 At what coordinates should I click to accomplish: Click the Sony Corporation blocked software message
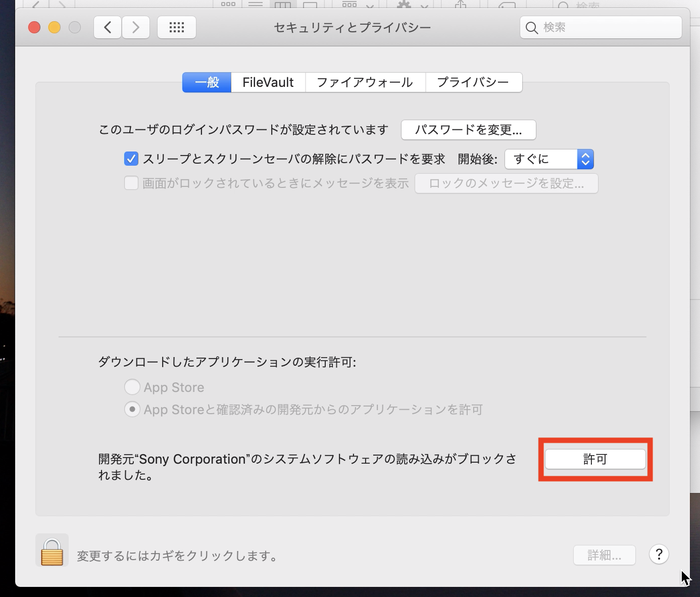tap(307, 467)
